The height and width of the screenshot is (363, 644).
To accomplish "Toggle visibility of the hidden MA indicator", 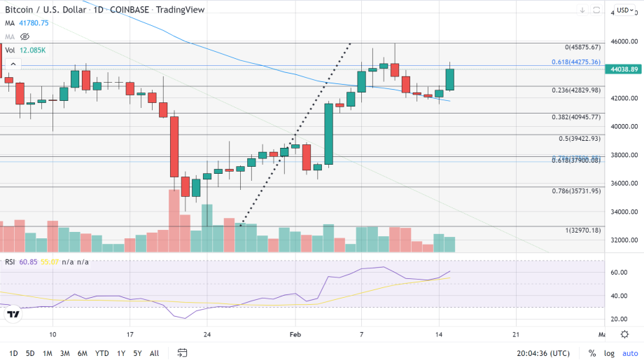I will [x=25, y=36].
